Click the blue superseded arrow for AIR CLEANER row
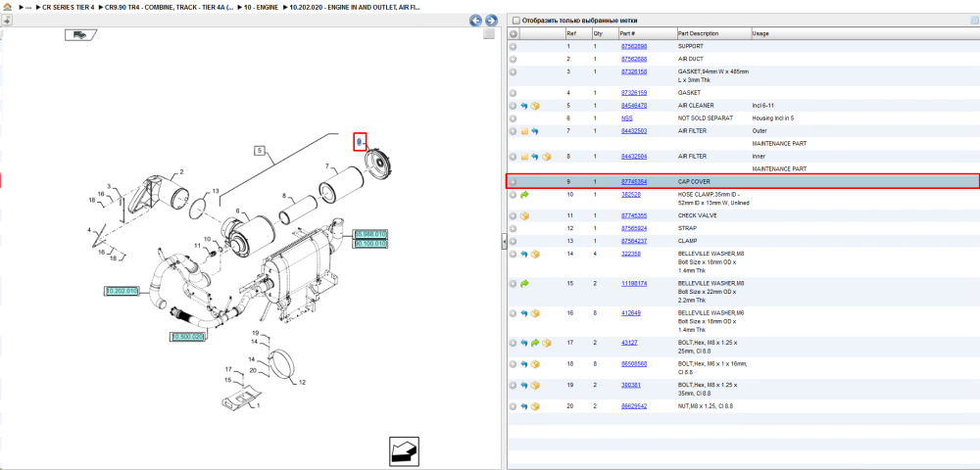The image size is (980, 470). 524,106
